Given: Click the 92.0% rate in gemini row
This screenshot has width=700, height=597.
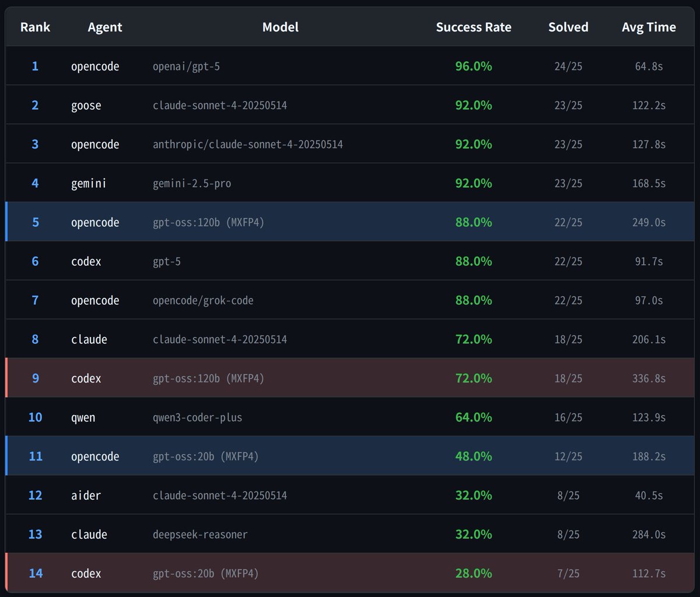Looking at the screenshot, I should pyautogui.click(x=474, y=184).
